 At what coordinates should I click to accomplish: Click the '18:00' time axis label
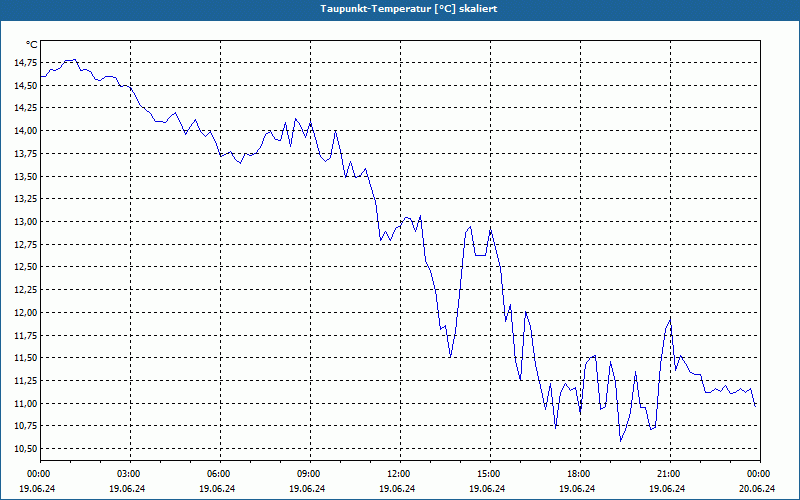click(580, 474)
